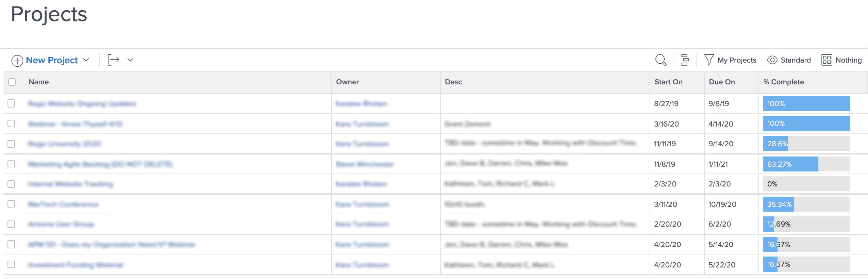
Task: Click the filter funnel icon
Action: [x=709, y=60]
